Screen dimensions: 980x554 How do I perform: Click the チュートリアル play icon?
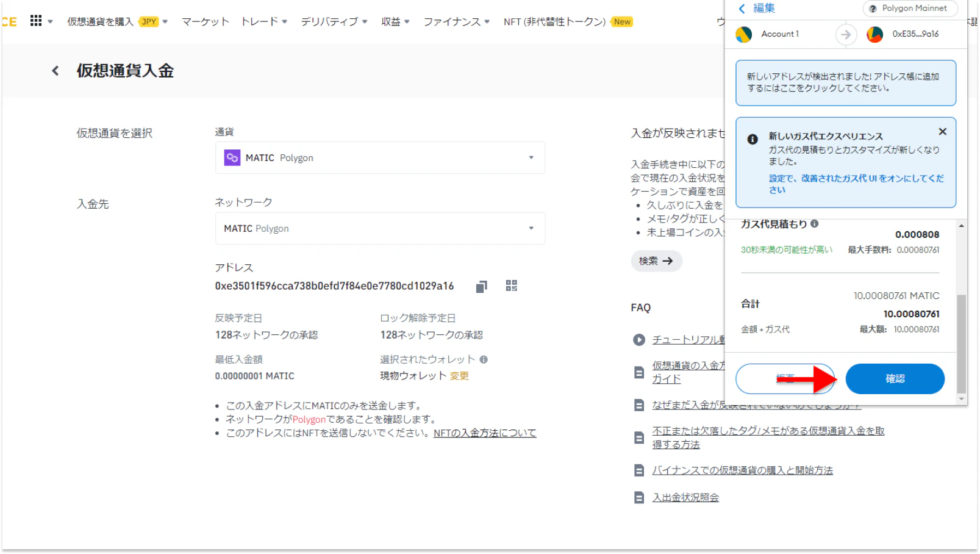(x=639, y=340)
